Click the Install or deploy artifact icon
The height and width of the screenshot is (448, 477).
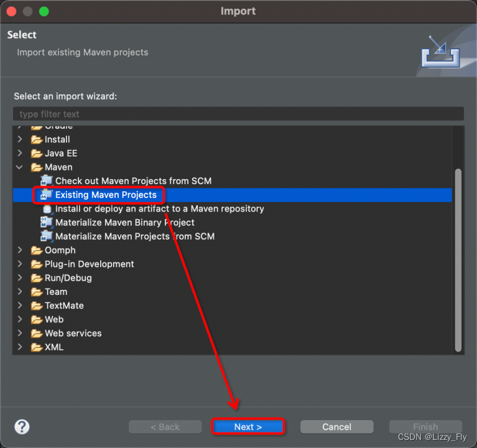tap(47, 209)
